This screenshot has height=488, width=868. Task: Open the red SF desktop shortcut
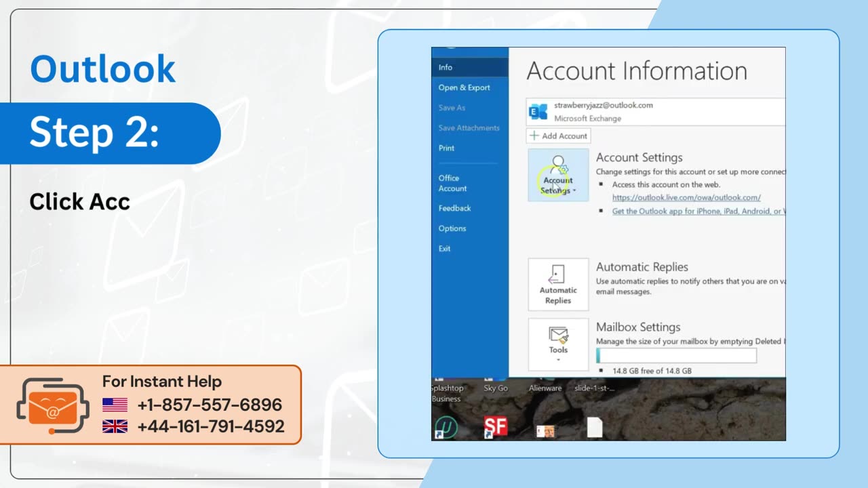click(495, 427)
